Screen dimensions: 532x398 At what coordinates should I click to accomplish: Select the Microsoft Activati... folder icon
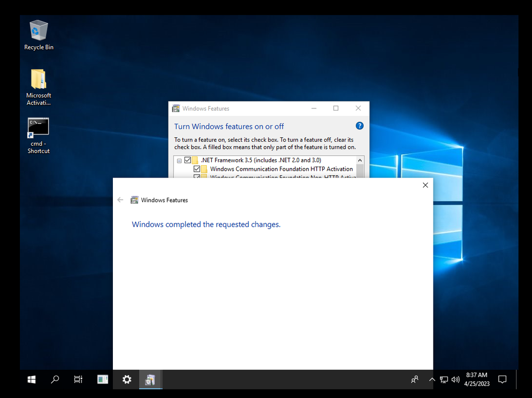[x=39, y=87]
